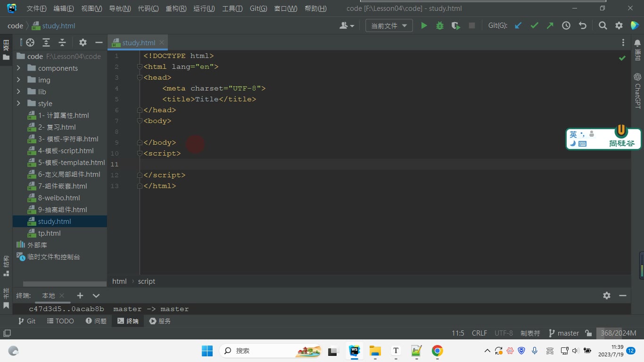Switch to the 本地 terminal tab
The width and height of the screenshot is (644, 362).
(x=49, y=296)
